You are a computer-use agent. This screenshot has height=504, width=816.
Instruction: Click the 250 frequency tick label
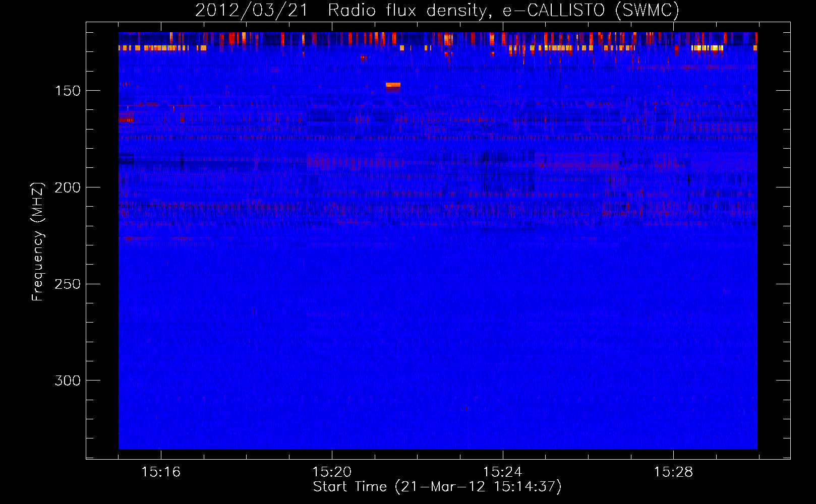pos(68,284)
